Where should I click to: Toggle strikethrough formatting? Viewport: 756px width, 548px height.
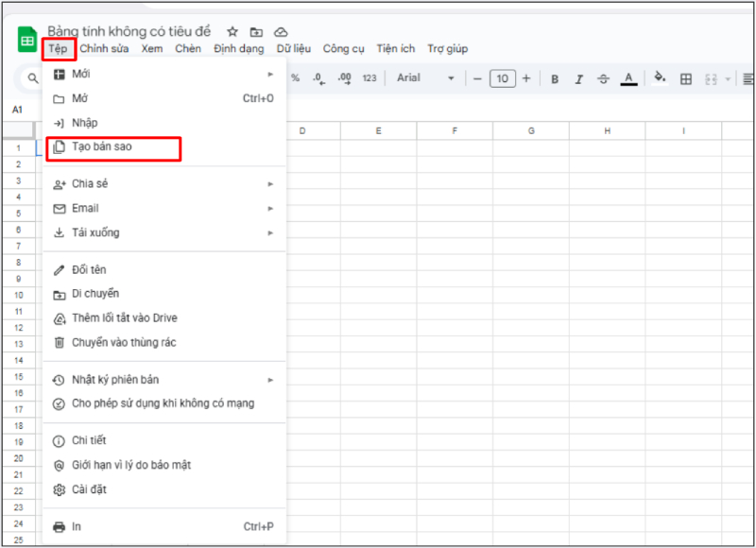tap(605, 78)
